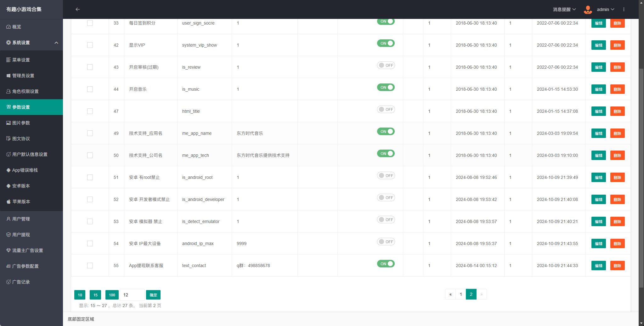644x326 pixels.
Task: Click the shield icon beside 用户提现
Action: coord(8,235)
